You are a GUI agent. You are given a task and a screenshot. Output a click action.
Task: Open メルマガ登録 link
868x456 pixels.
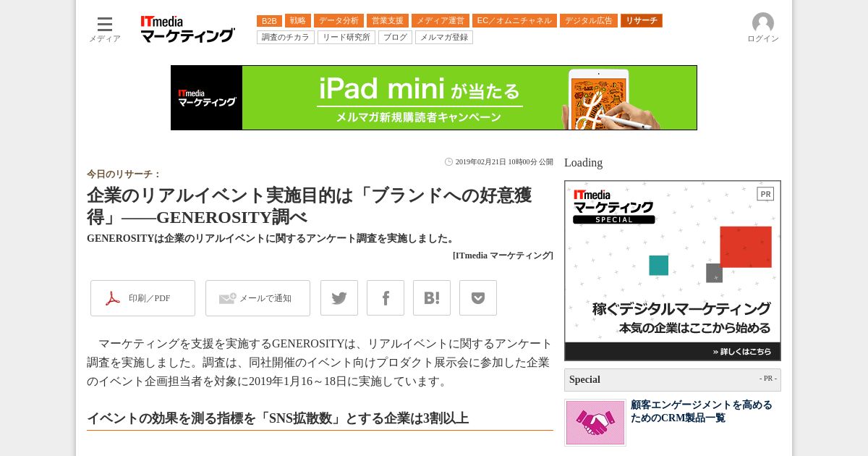coord(444,37)
